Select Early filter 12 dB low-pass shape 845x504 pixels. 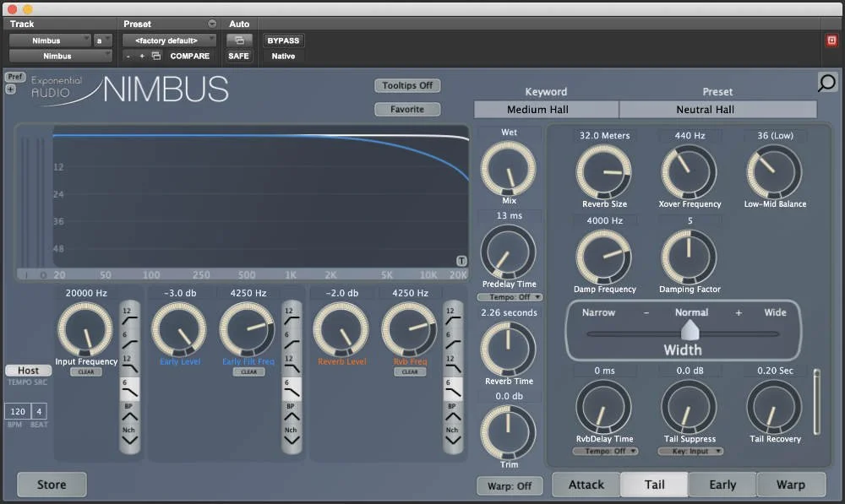(x=292, y=365)
